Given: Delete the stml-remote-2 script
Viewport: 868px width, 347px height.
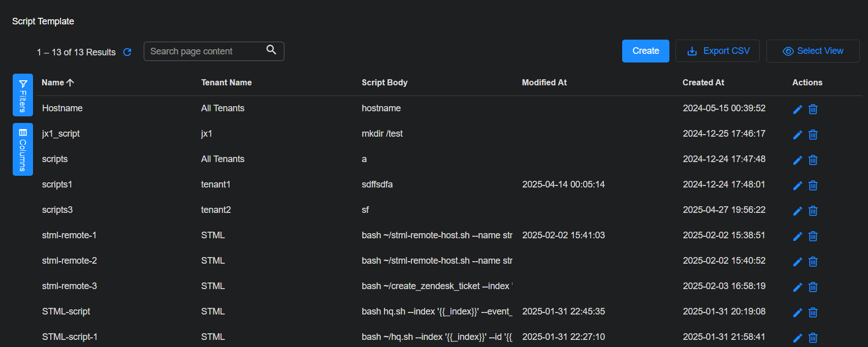Looking at the screenshot, I should click(813, 262).
